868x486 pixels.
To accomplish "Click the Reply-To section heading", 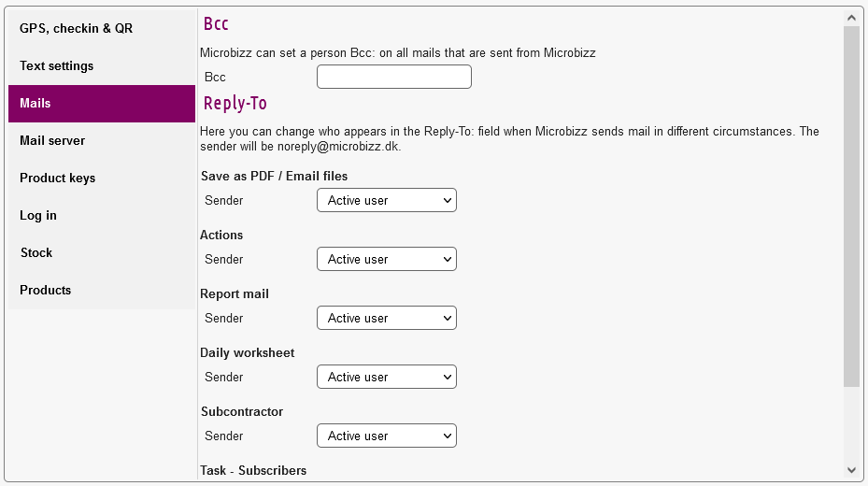I will (235, 103).
